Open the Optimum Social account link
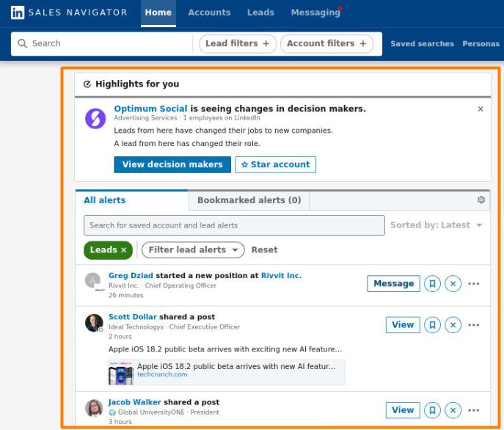Viewport: 504px width, 430px height. [x=150, y=109]
